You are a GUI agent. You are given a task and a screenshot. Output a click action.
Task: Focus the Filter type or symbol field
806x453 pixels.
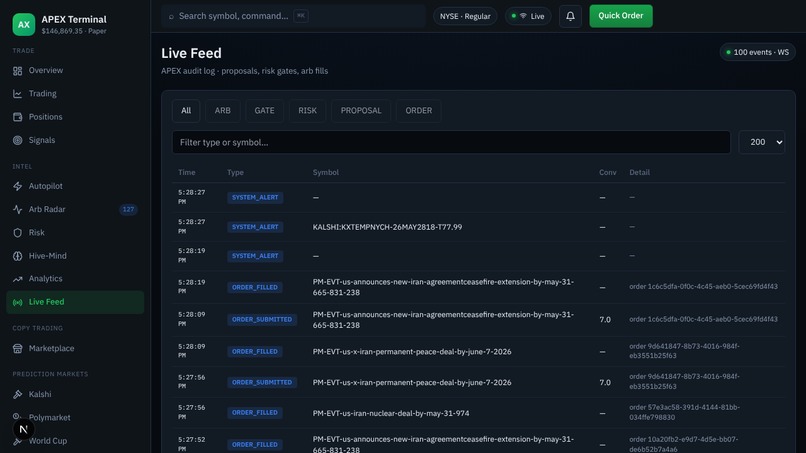click(x=451, y=142)
